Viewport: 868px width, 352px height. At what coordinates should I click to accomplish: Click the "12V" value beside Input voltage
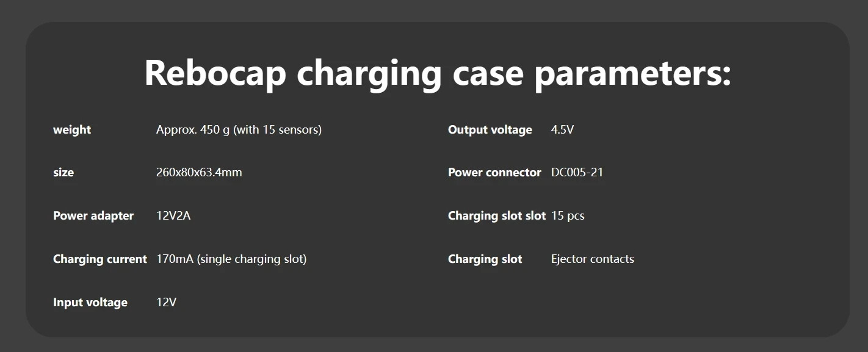point(167,303)
